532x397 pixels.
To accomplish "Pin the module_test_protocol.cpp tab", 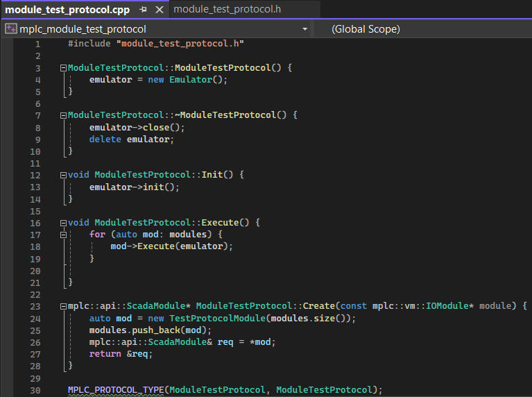I will click(143, 10).
